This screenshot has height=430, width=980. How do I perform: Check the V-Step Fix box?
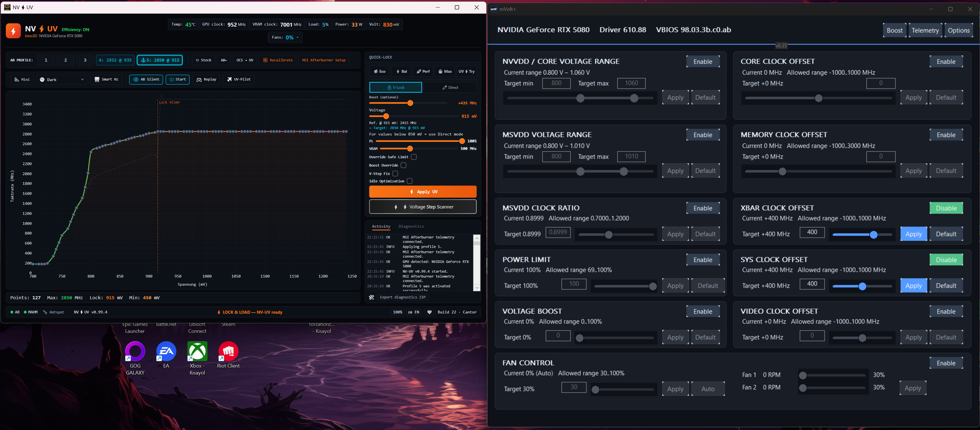395,173
